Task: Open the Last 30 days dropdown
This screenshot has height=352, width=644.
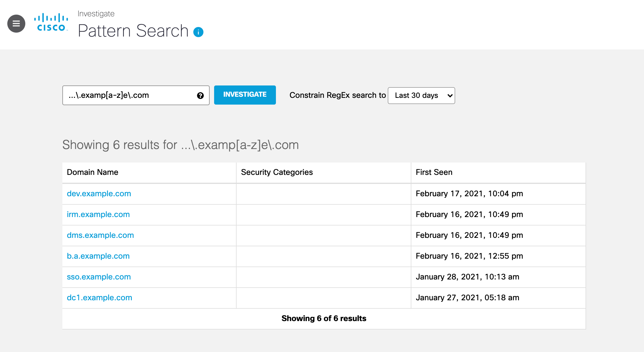Action: point(421,96)
